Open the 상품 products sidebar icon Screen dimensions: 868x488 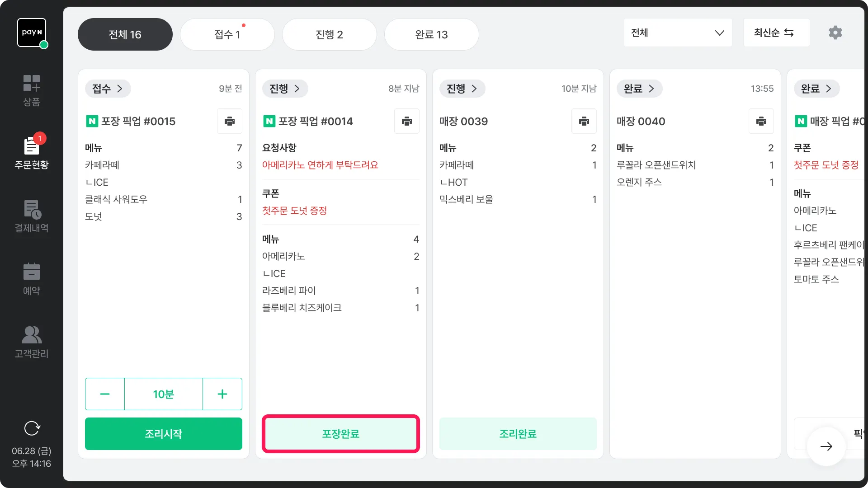tap(31, 90)
